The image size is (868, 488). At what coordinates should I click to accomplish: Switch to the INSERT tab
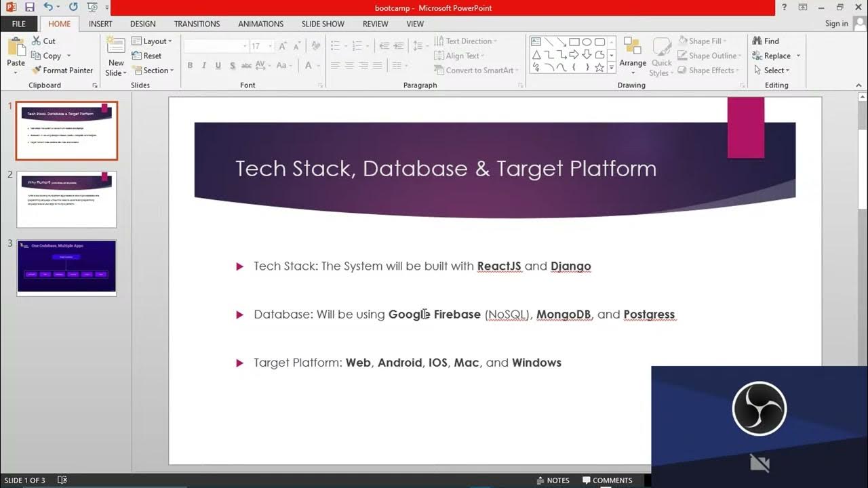[100, 24]
